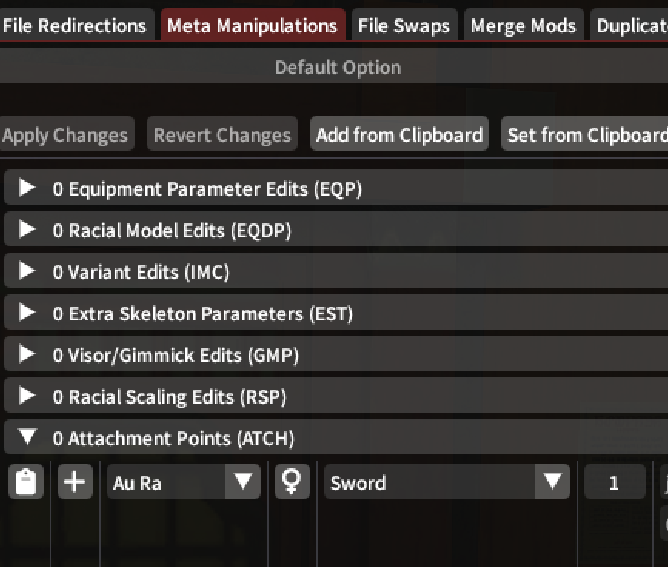Viewport: 668px width, 567px height.
Task: Click Revert Changes button
Action: [222, 135]
